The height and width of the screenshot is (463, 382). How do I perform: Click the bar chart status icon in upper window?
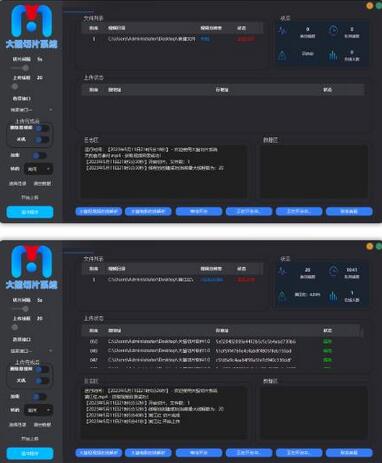[x=333, y=56]
